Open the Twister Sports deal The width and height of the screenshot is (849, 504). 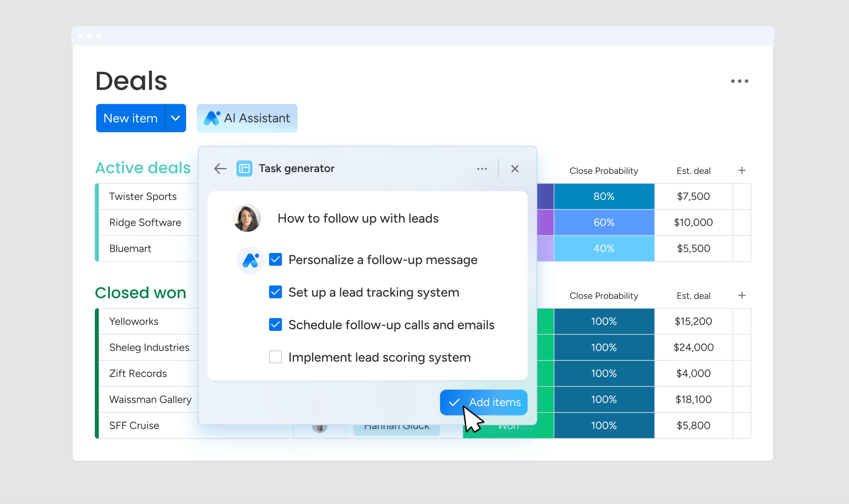[x=143, y=196]
